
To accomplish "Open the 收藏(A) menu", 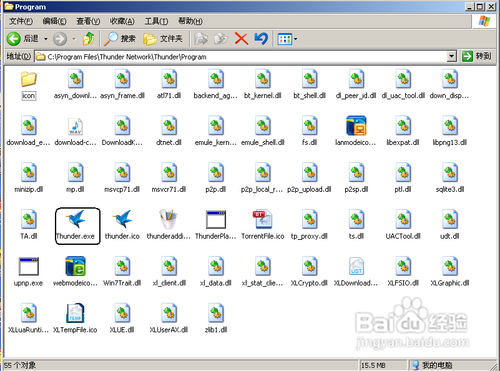I will [122, 21].
